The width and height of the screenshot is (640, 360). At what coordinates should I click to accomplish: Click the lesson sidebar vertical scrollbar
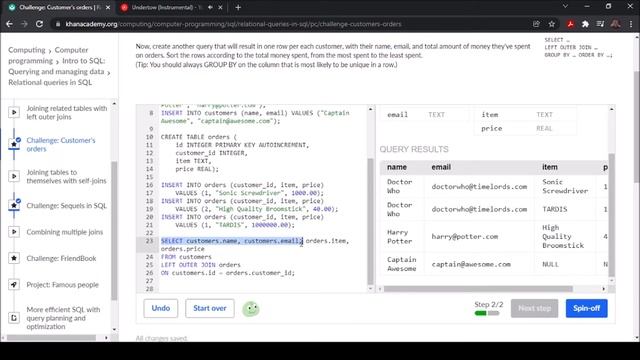(114, 231)
